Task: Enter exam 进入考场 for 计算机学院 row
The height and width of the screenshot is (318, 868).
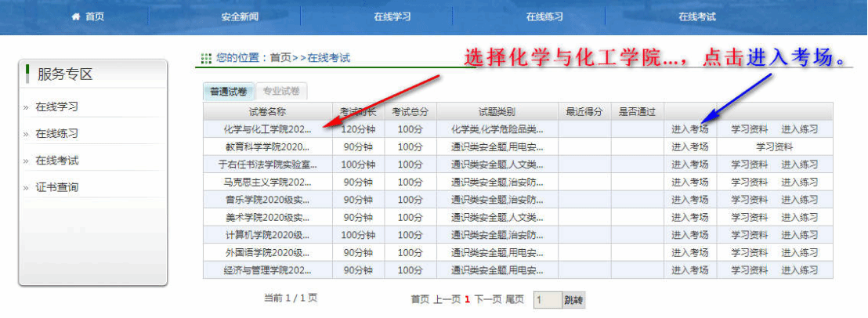Action: (x=689, y=235)
